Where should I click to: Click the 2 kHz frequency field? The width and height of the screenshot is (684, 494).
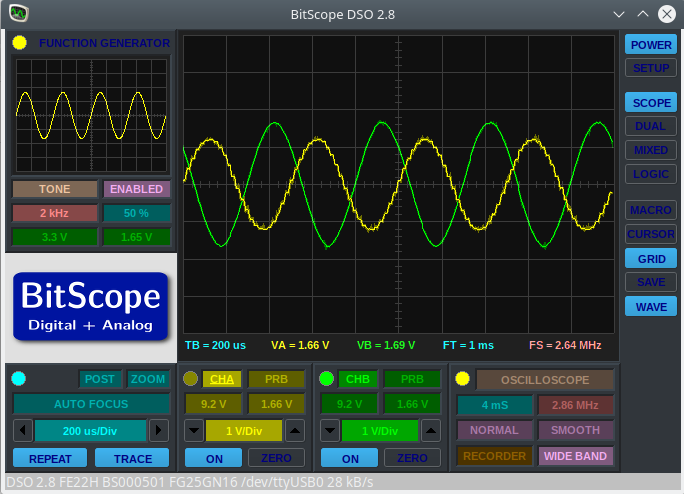tap(54, 213)
